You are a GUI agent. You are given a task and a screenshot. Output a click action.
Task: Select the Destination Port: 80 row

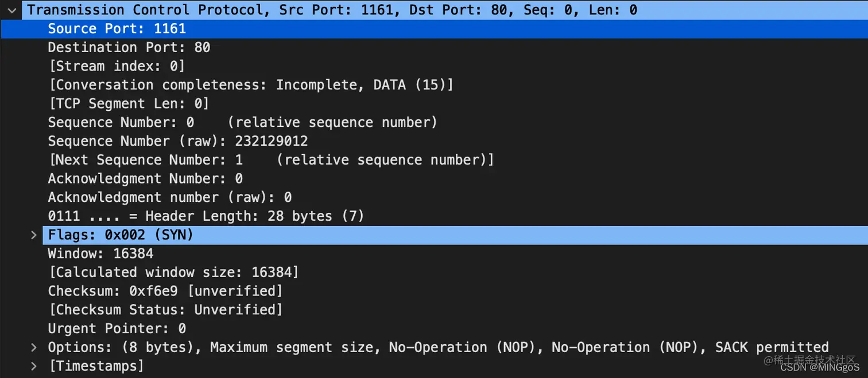pyautogui.click(x=434, y=48)
